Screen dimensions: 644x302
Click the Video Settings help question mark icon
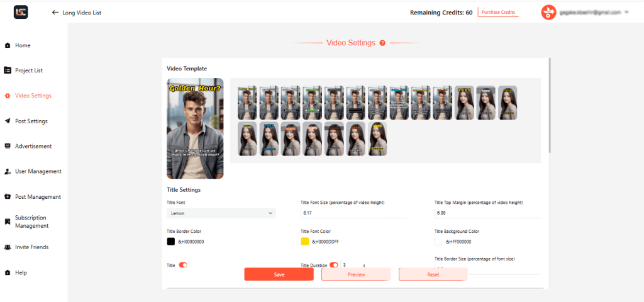[x=382, y=43]
